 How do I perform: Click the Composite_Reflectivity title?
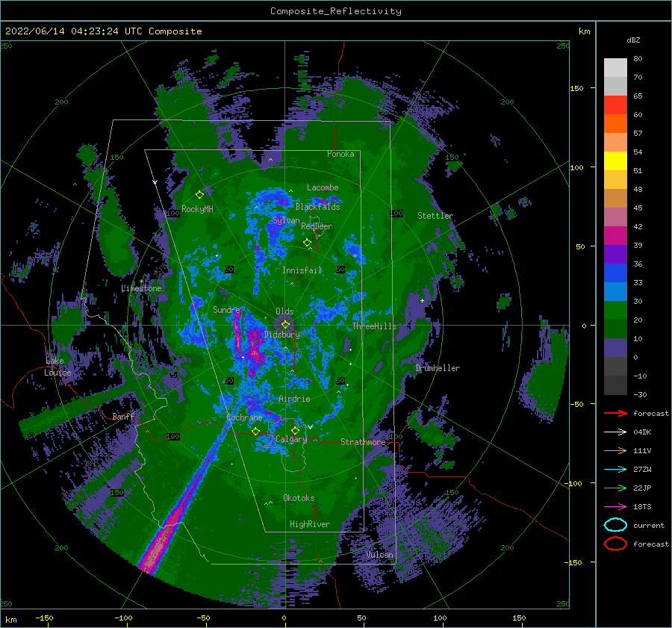(x=336, y=11)
